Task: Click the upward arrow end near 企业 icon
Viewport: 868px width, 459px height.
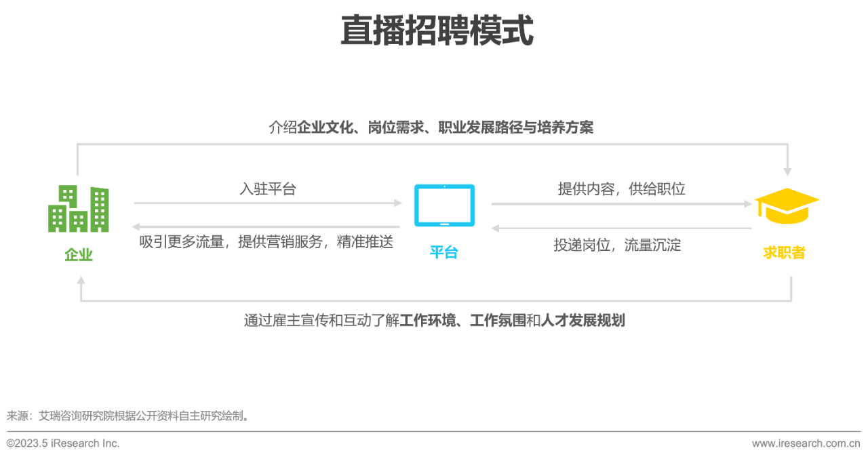Action: (x=79, y=278)
